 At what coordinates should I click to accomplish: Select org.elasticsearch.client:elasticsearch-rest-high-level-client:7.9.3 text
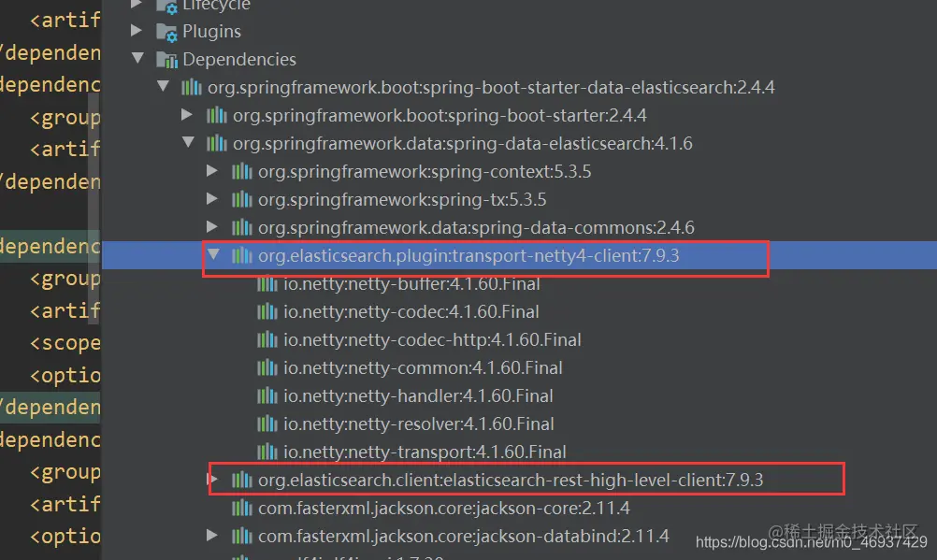click(511, 480)
